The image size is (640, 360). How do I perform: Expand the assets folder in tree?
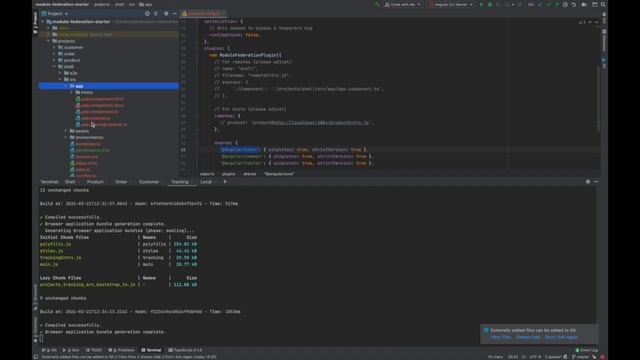point(66,131)
